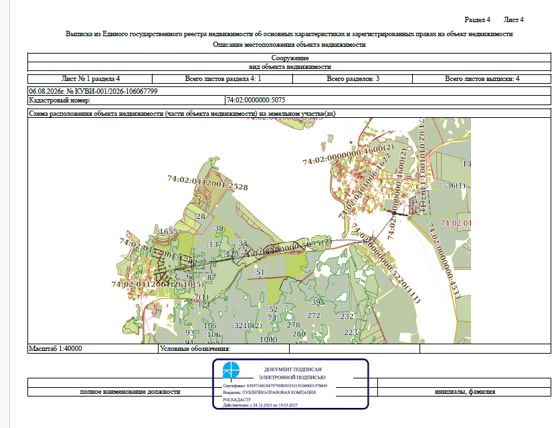This screenshot has height=428, width=560.
Task: Click 'Всего листов раздела 4: 1' cell
Action: pyautogui.click(x=222, y=79)
